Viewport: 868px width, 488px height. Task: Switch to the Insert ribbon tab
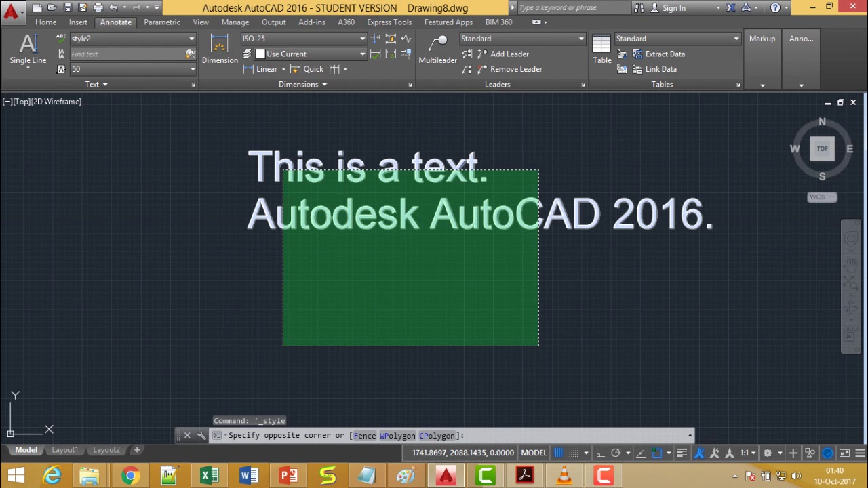(x=78, y=22)
